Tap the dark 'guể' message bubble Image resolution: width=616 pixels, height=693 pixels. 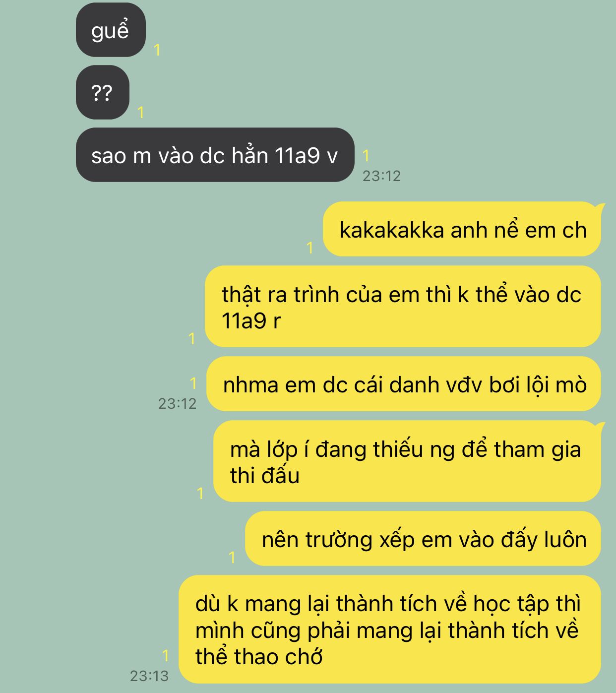point(111,30)
